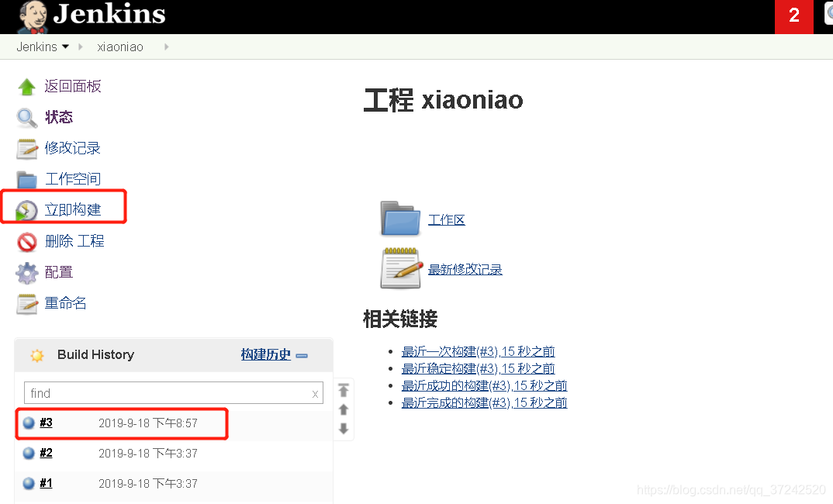Viewport: 833px width, 504px height.
Task: Click the notepad icon beside 修改记录
Action: [x=26, y=149]
